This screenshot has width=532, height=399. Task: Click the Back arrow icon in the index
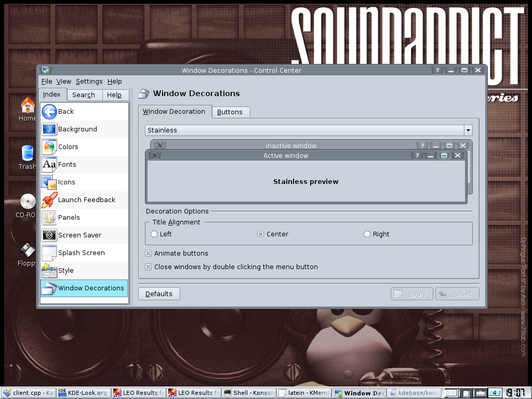[x=49, y=112]
